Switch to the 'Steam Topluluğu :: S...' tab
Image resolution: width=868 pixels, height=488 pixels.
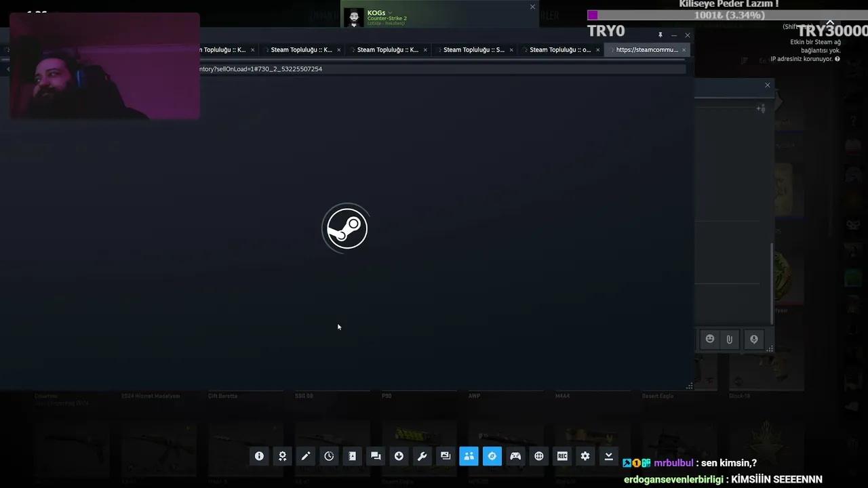pyautogui.click(x=474, y=49)
